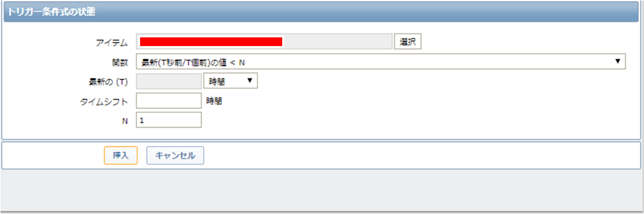
Task: Click the タイムシフト label
Action: (x=104, y=101)
